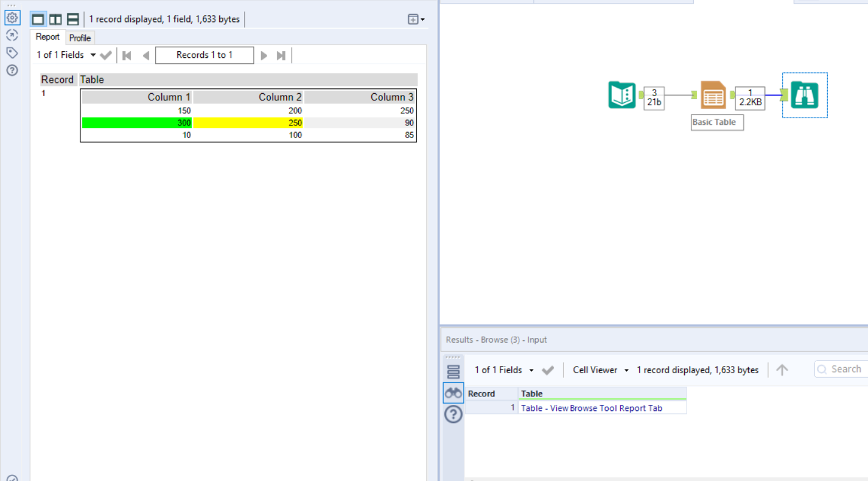Toggle the vertical split layout view

pos(55,19)
